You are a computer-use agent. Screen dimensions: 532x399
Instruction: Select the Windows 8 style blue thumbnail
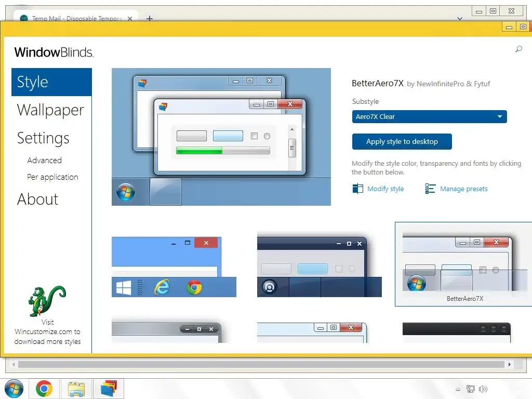click(174, 267)
